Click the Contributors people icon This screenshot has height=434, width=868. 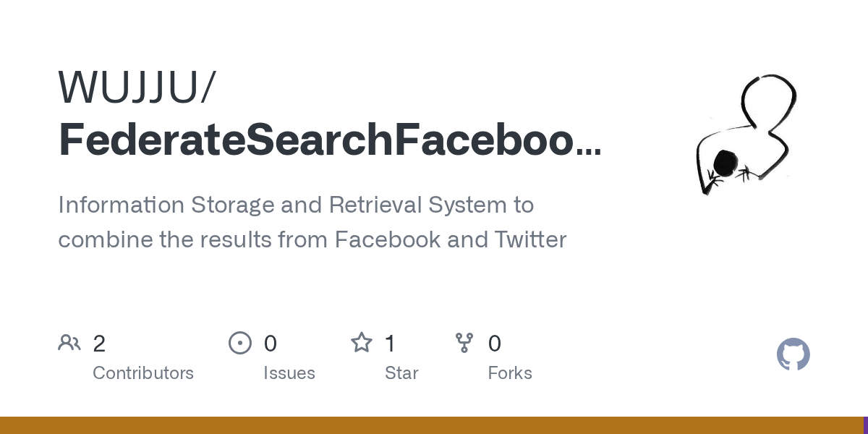[69, 343]
